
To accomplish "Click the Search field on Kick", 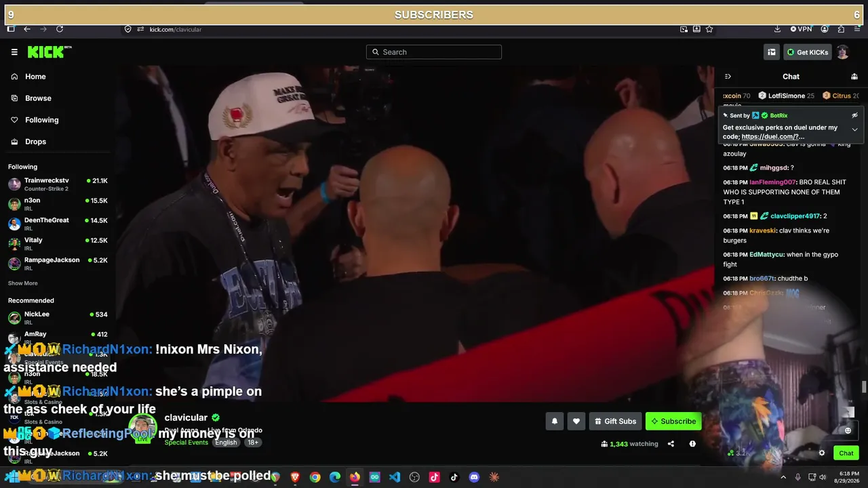I will pos(434,52).
